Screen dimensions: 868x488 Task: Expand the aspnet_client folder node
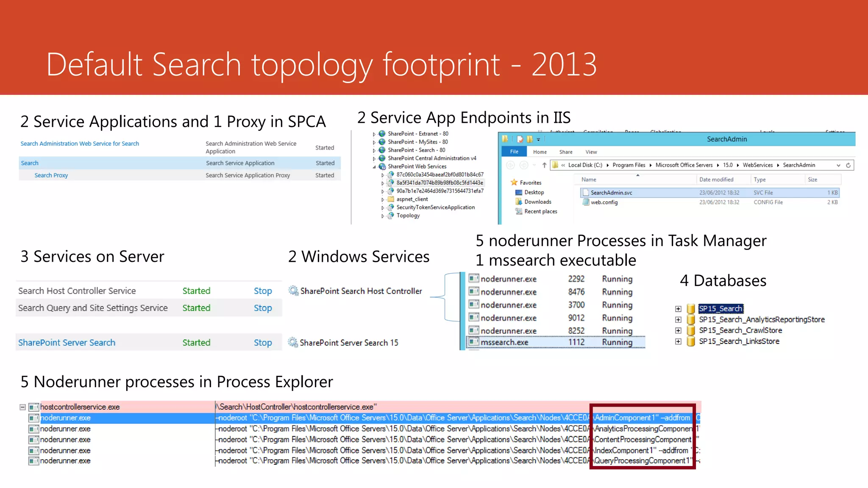(383, 200)
